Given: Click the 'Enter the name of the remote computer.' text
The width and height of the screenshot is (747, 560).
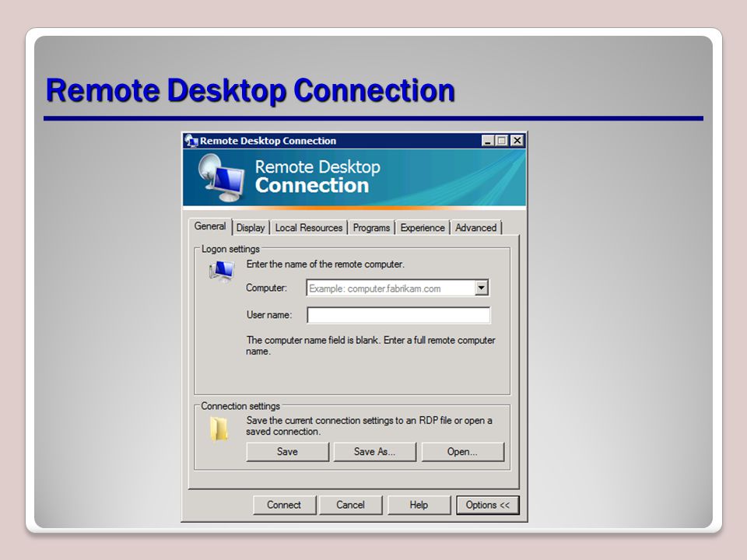Looking at the screenshot, I should 325,264.
